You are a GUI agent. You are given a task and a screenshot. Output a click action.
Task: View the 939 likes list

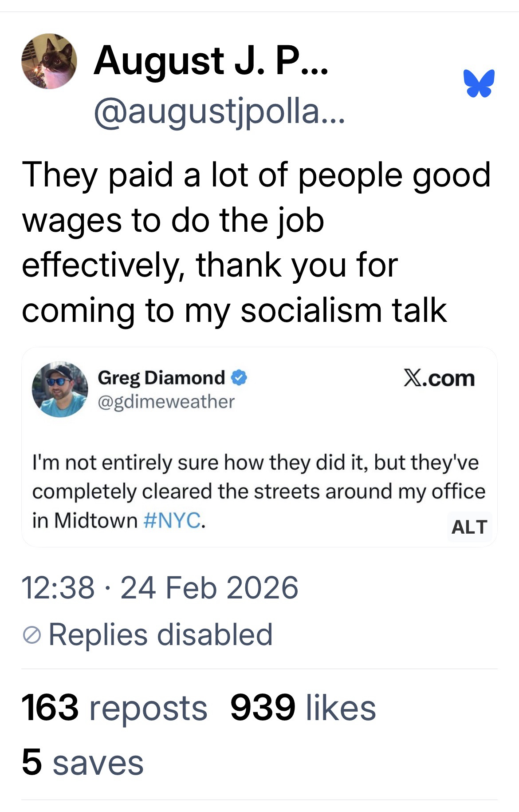[x=303, y=708]
